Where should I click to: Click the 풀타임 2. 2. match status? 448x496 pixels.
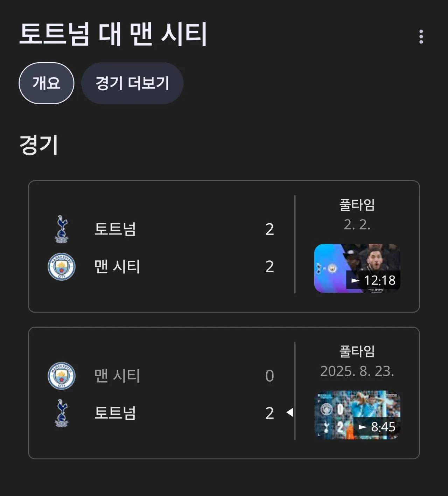point(357,214)
